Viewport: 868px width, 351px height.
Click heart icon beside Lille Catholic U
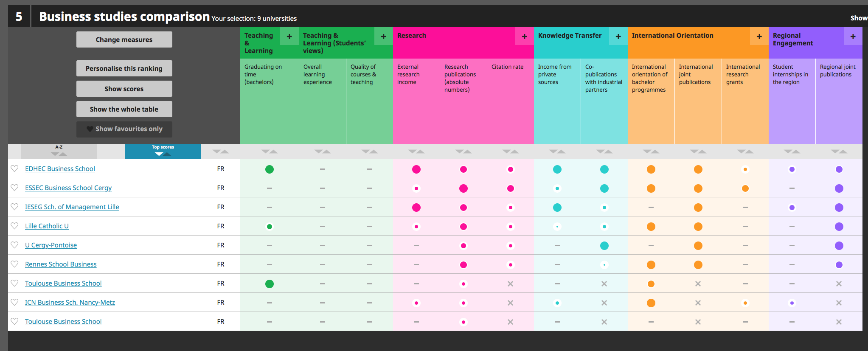[x=14, y=226]
